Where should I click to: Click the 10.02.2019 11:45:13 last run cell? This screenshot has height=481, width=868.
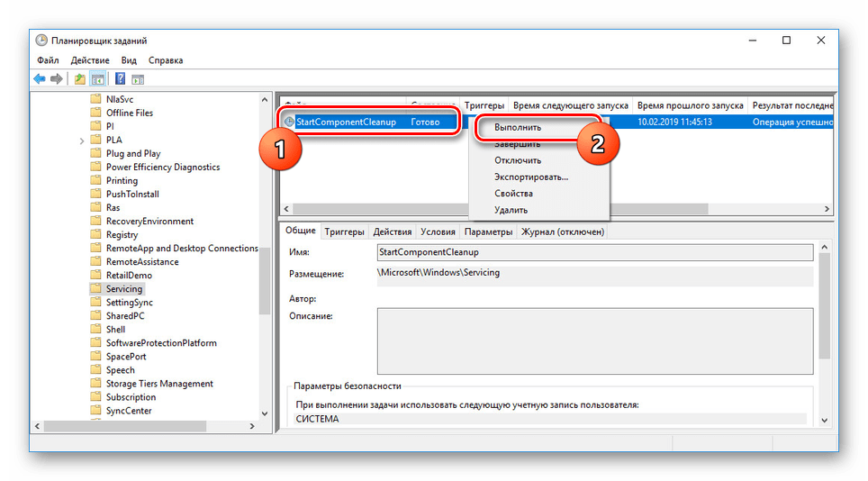tap(674, 122)
